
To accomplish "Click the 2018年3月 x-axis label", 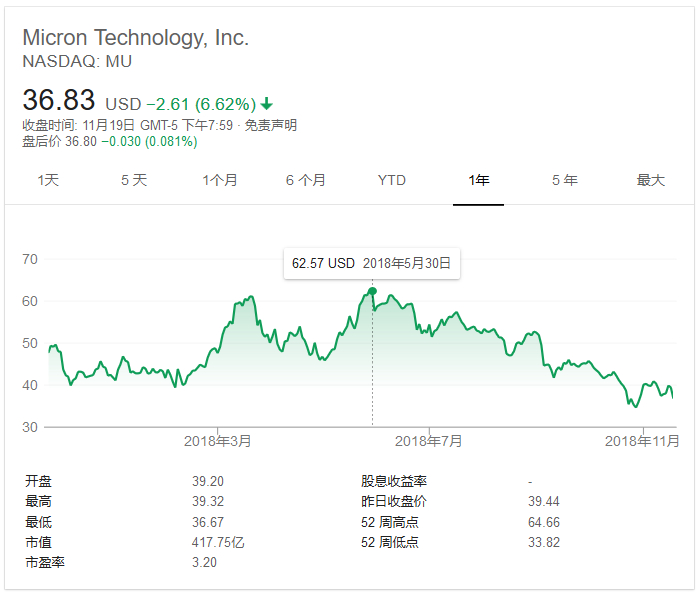I will [218, 440].
